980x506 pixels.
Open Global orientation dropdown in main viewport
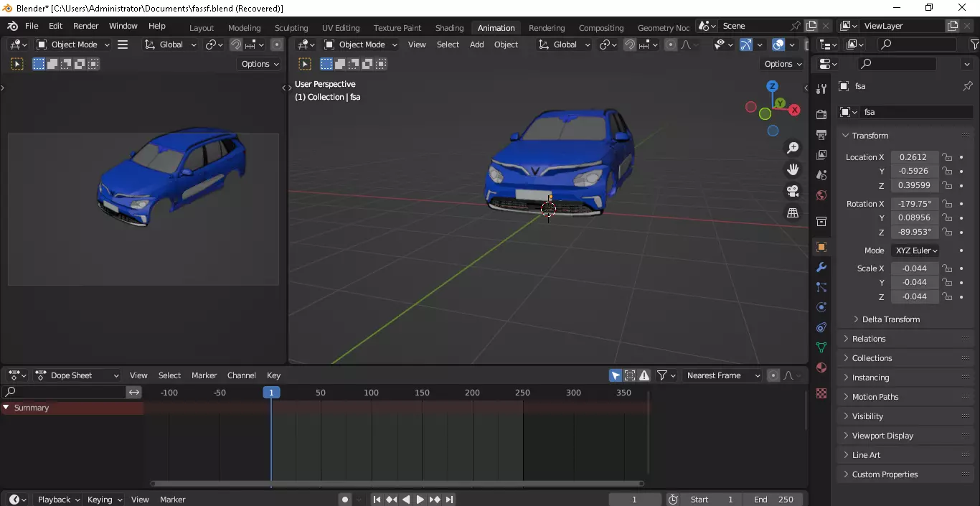tap(564, 44)
